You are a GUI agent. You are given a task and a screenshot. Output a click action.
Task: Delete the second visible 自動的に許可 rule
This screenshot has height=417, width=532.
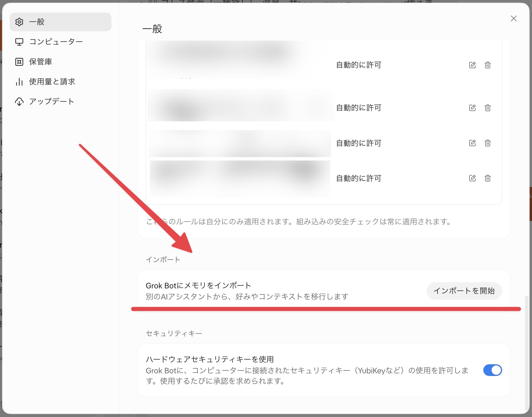click(x=487, y=108)
